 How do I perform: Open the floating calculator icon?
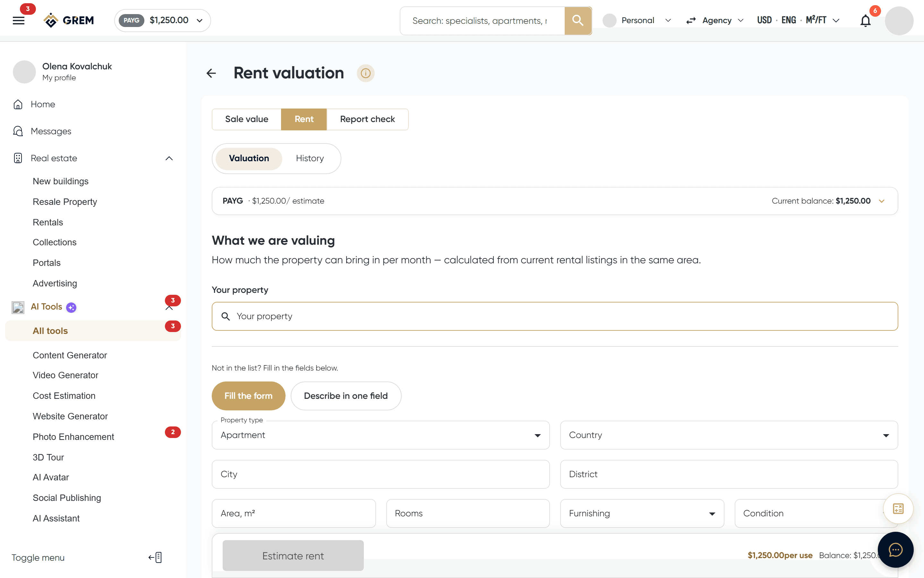tap(898, 508)
